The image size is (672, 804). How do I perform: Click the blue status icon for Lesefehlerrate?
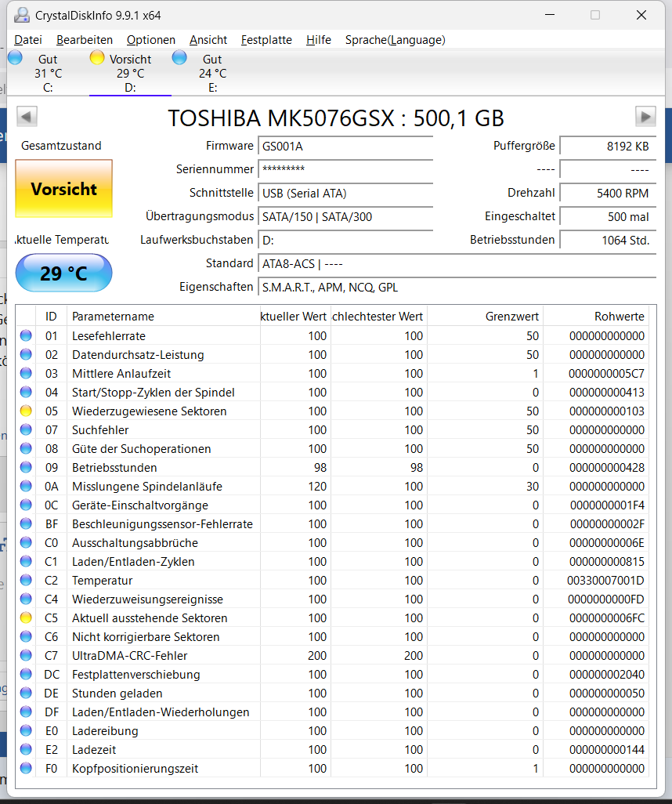click(x=26, y=336)
